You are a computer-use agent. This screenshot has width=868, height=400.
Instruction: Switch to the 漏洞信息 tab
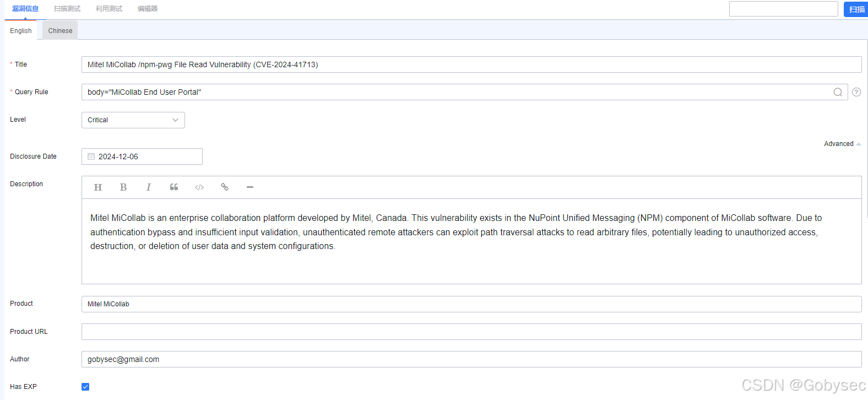point(25,9)
